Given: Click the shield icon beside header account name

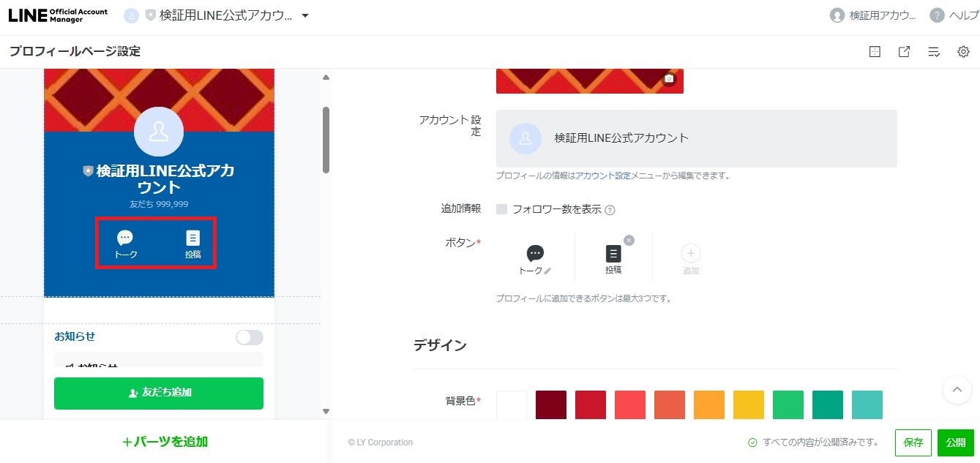Looking at the screenshot, I should click(x=151, y=15).
